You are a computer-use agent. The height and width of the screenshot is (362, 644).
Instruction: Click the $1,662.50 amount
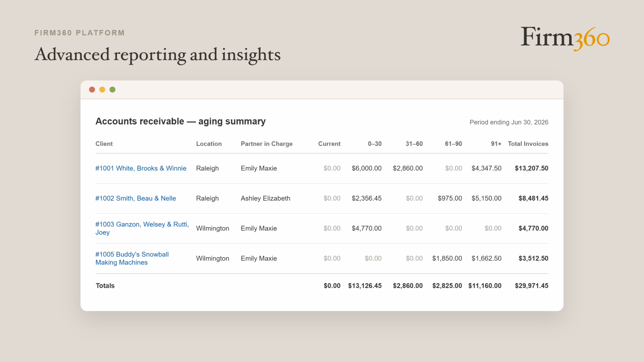point(487,258)
